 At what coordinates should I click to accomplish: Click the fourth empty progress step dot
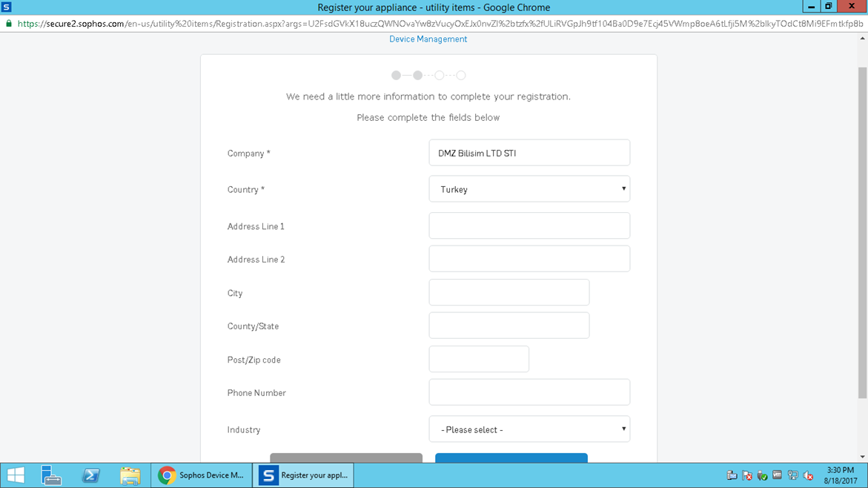tap(460, 76)
